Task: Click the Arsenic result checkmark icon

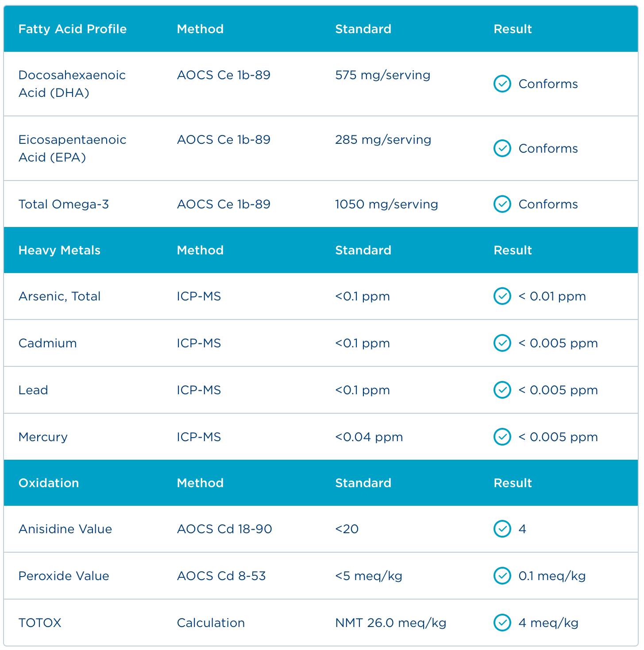Action: click(502, 296)
